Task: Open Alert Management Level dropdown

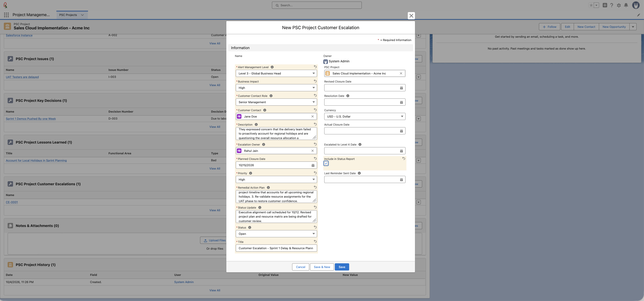Action: (x=276, y=73)
